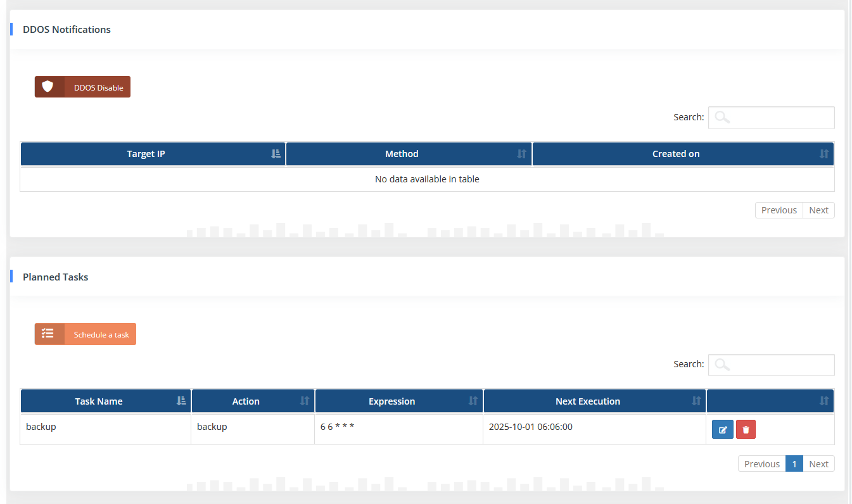
Task: Edit the backup planned task
Action: click(x=722, y=430)
